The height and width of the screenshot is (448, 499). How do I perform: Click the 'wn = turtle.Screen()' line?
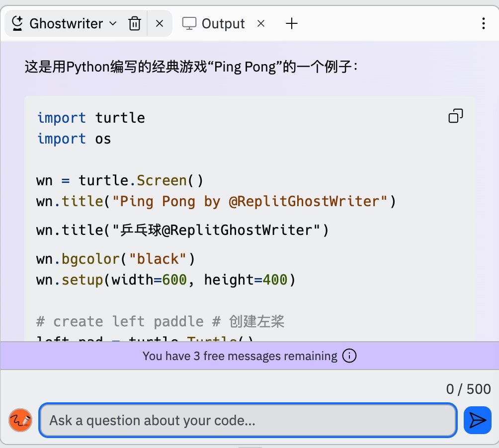point(120,181)
